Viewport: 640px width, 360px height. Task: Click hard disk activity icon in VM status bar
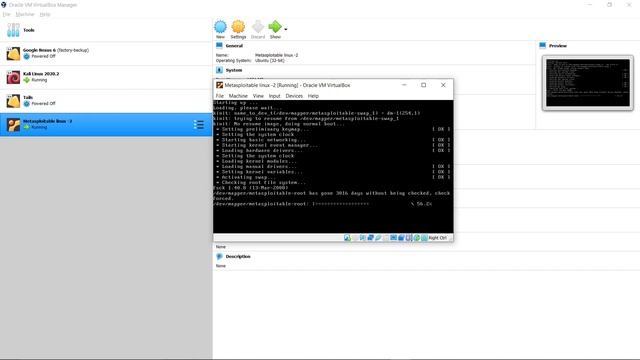coord(347,238)
